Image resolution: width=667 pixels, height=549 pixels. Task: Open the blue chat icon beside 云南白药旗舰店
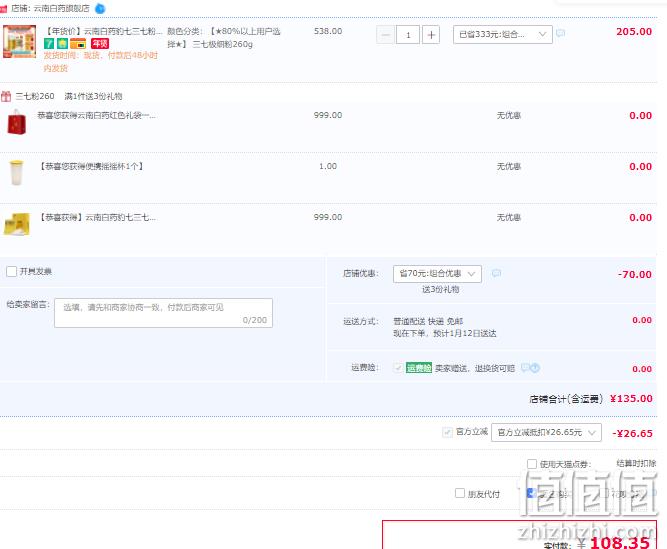pyautogui.click(x=100, y=9)
